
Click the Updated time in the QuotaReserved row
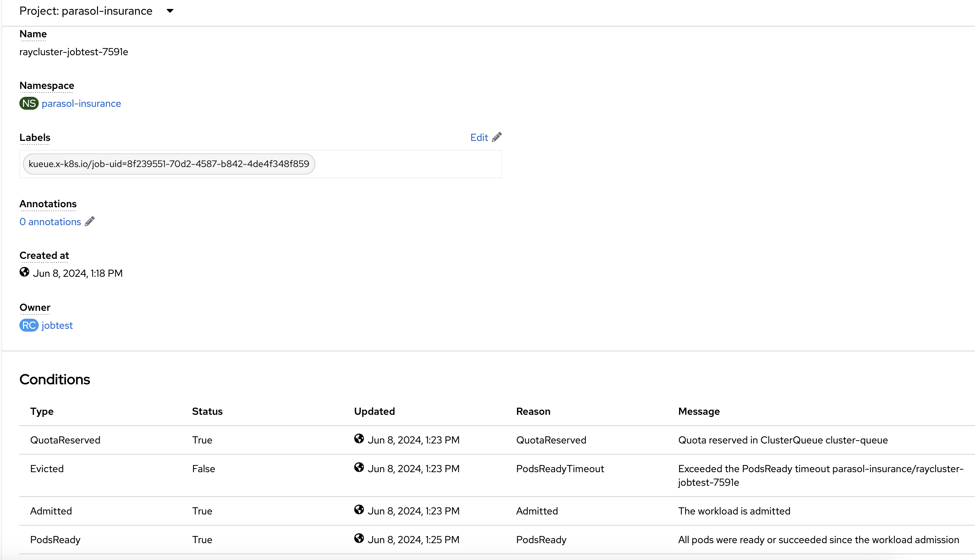(x=414, y=440)
